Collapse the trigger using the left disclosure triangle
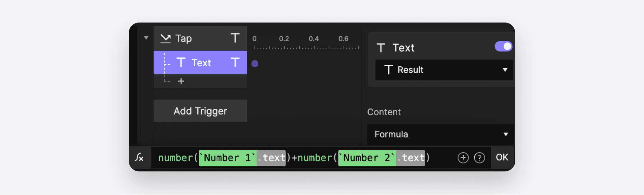644x195 pixels. click(x=147, y=38)
